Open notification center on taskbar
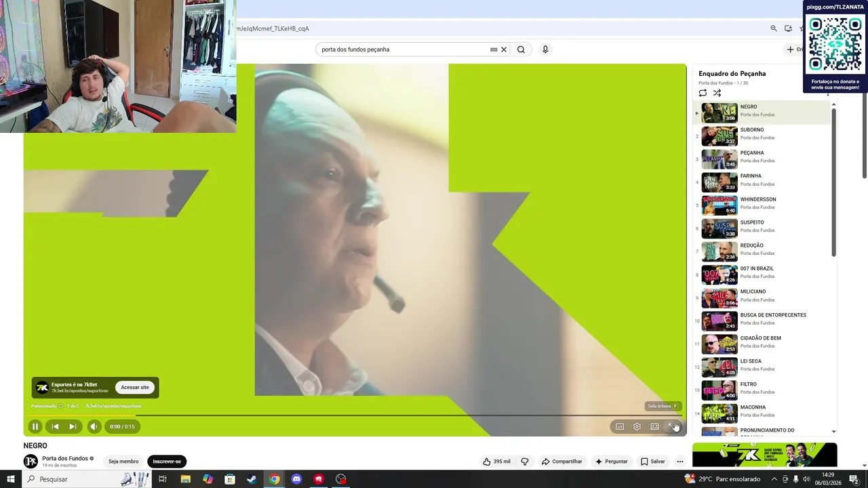The width and height of the screenshot is (868, 488). pos(854,479)
